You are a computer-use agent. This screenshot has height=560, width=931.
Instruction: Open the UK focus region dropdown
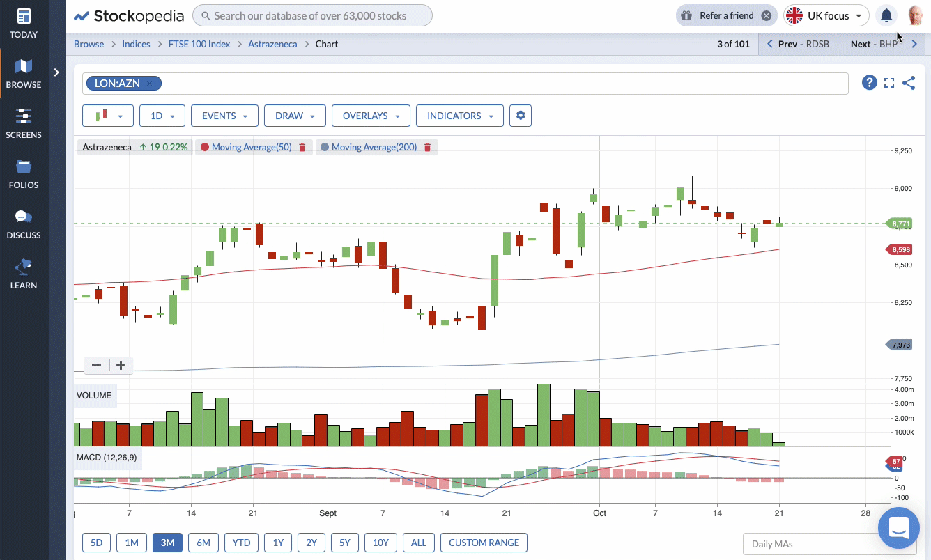pos(826,15)
